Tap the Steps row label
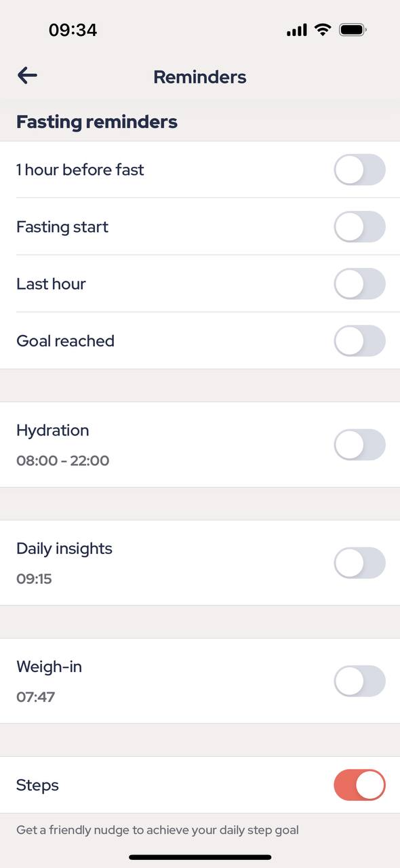The width and height of the screenshot is (400, 868). click(37, 785)
